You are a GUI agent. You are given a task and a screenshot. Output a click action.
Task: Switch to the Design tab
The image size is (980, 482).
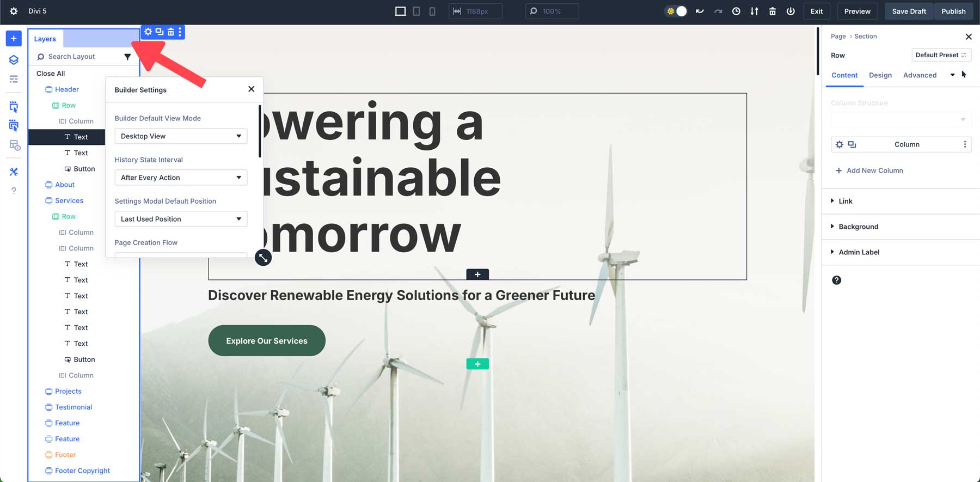880,75
